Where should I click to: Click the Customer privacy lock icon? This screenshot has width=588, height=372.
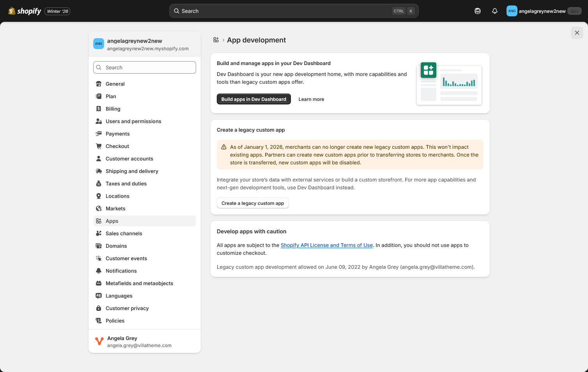pyautogui.click(x=99, y=308)
